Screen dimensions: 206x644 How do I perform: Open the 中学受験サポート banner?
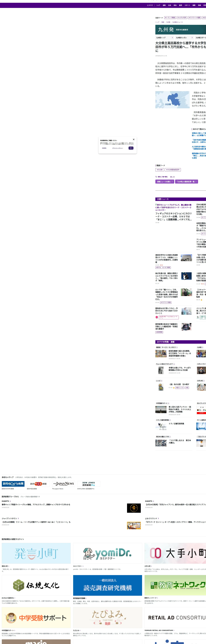(36, 617)
